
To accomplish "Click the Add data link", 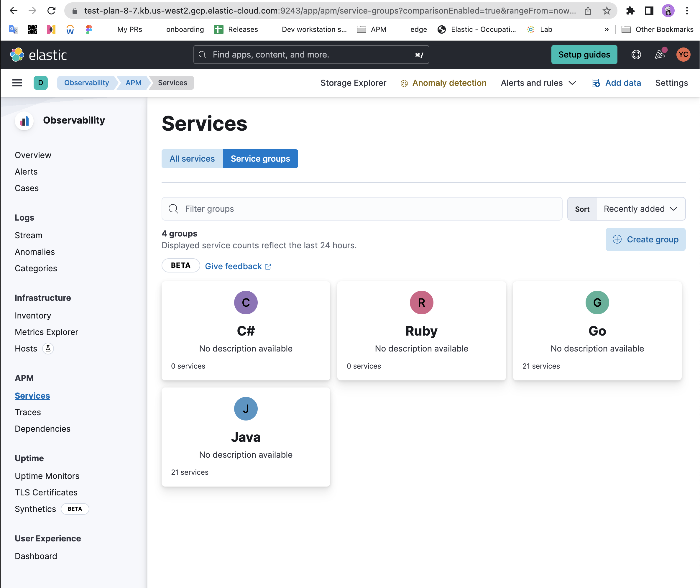I will (x=616, y=83).
